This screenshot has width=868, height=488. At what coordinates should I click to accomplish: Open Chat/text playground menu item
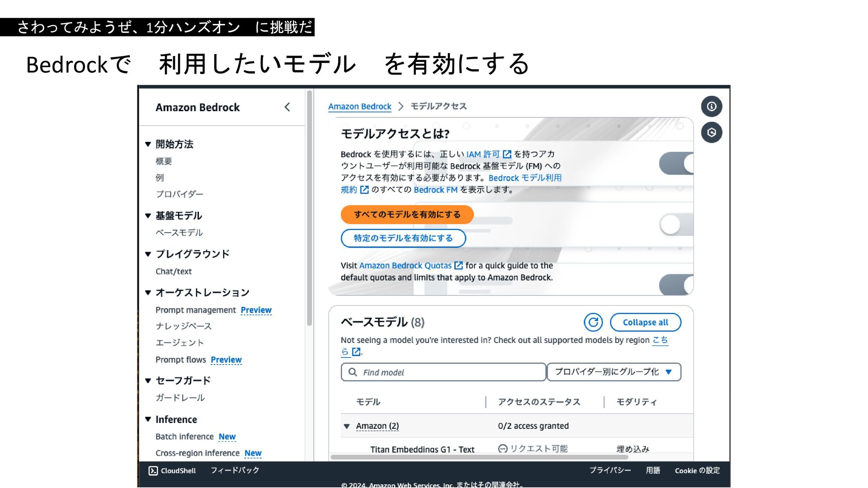(174, 272)
